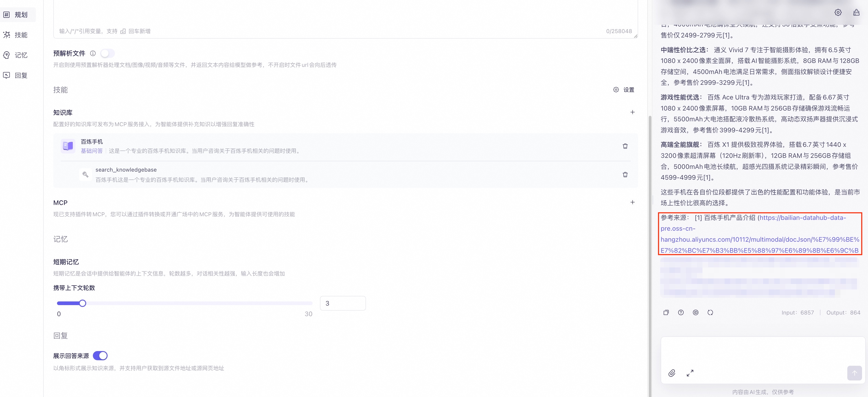Image resolution: width=868 pixels, height=397 pixels.
Task: Click the paperclip attachment icon
Action: [x=671, y=373]
